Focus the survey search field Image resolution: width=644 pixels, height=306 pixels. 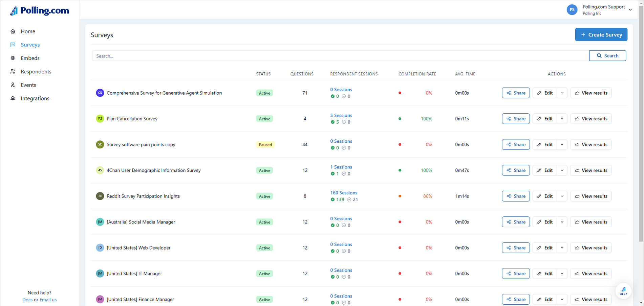340,56
